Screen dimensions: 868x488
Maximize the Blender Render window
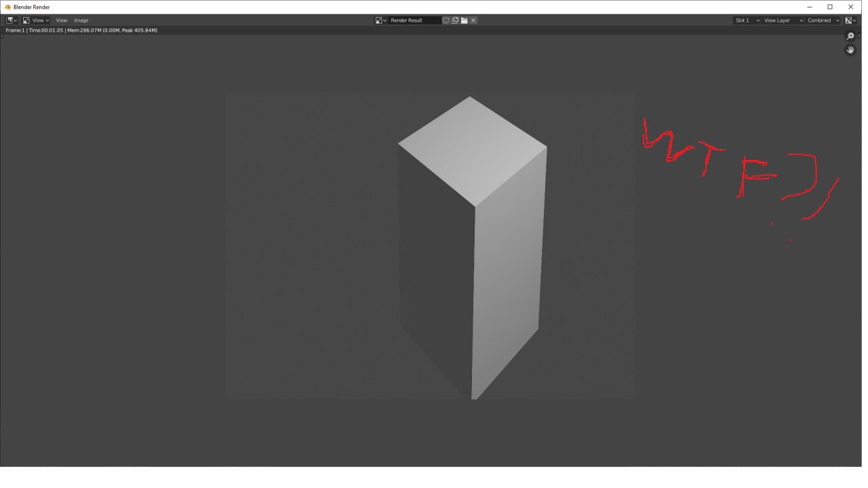829,7
